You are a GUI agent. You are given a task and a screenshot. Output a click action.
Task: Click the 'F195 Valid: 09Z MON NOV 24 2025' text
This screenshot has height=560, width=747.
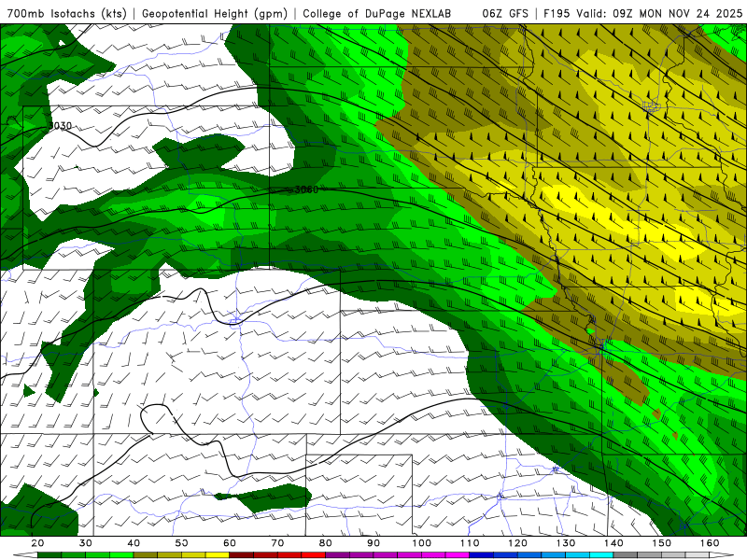[642, 13]
